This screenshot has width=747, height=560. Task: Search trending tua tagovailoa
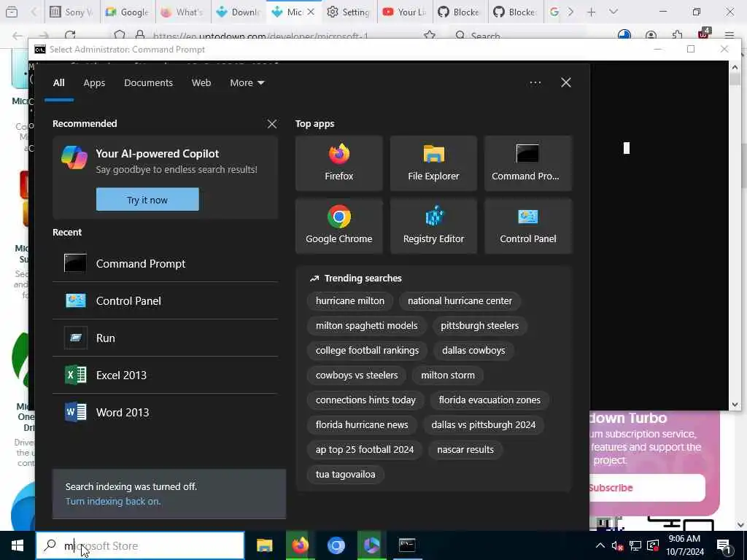click(x=345, y=474)
